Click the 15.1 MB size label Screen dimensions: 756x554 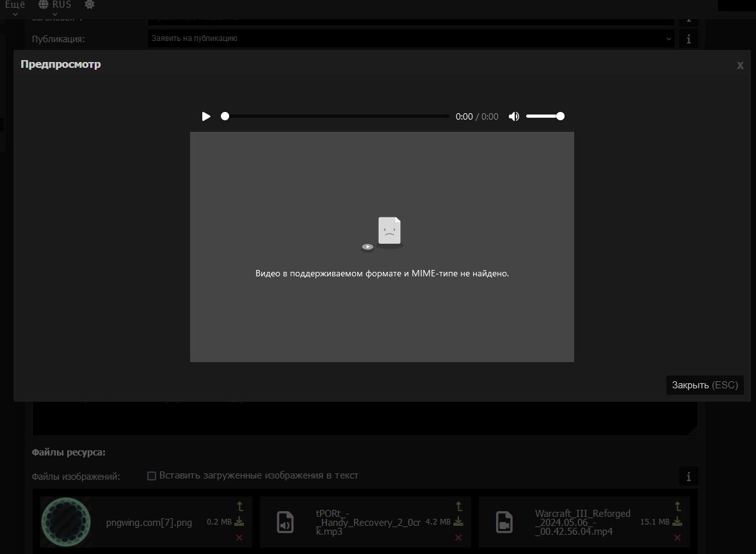point(655,522)
